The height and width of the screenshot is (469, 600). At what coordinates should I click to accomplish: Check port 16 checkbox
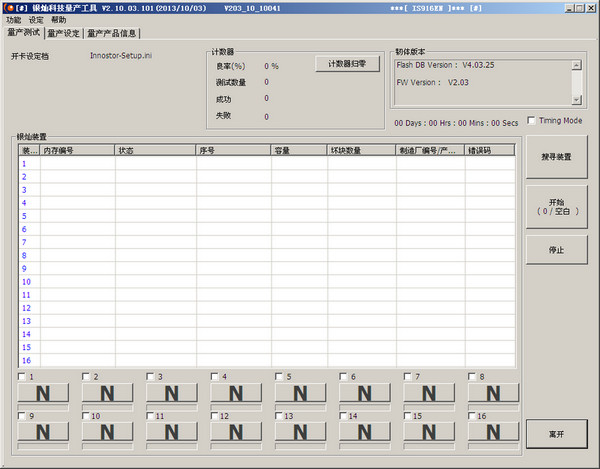click(x=472, y=415)
